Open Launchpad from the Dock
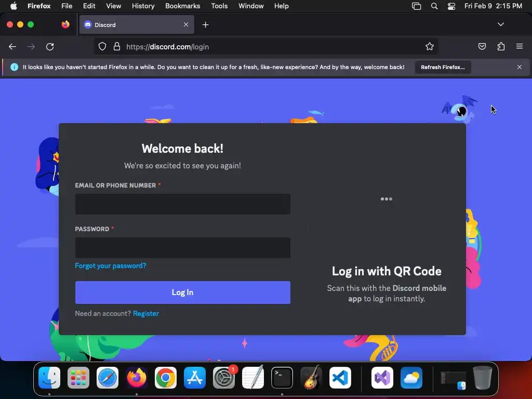This screenshot has height=399, width=532. [78, 378]
